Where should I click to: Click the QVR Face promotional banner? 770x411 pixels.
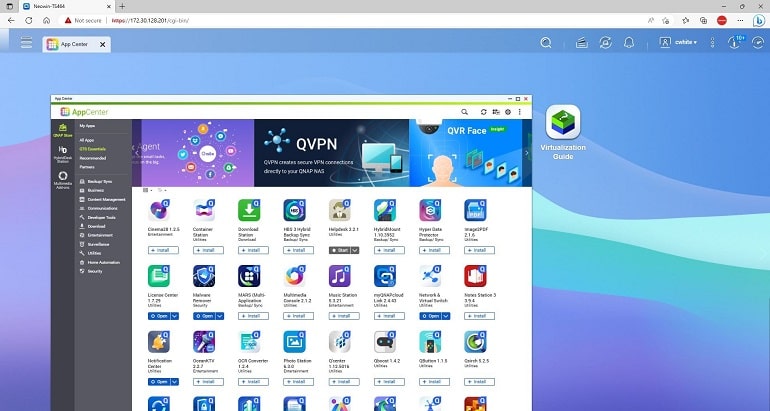466,153
